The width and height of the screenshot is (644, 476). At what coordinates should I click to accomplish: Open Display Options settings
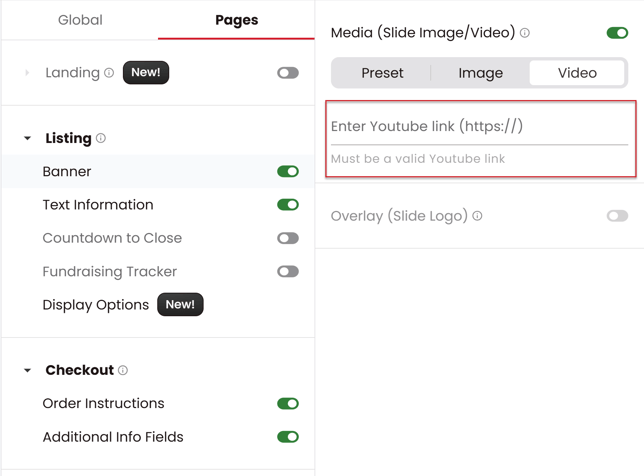click(96, 305)
